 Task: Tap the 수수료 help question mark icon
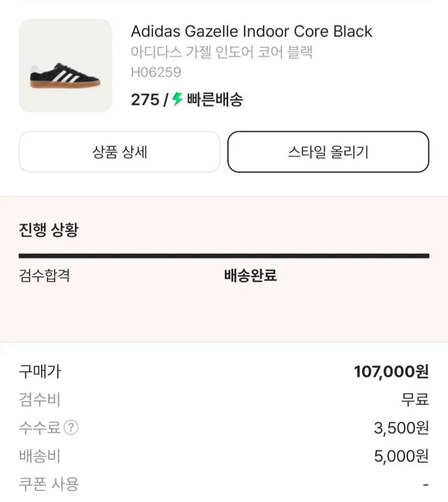71,428
